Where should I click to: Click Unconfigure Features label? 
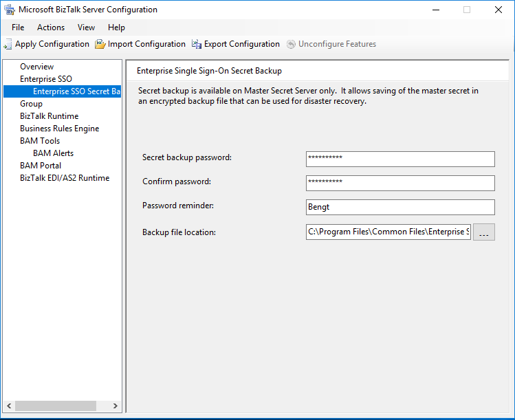337,44
